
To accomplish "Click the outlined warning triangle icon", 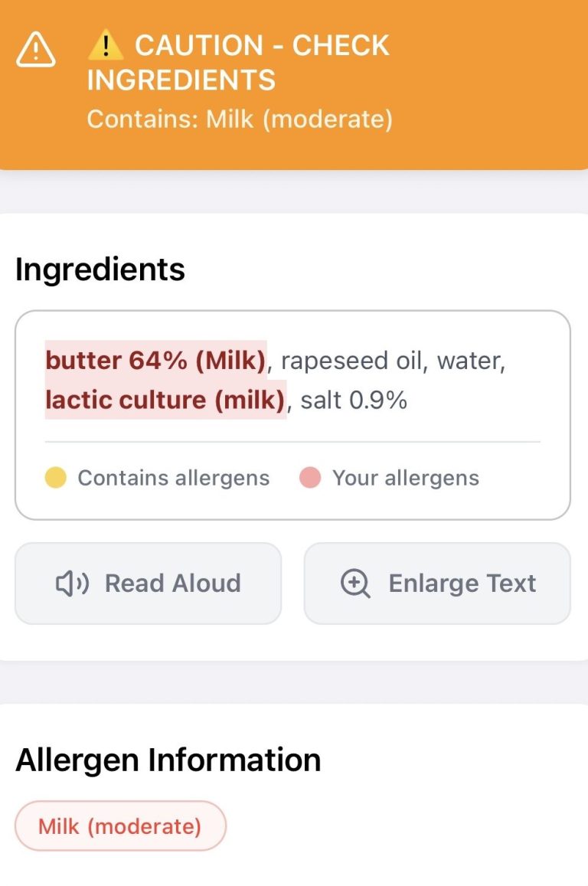I will [x=35, y=50].
